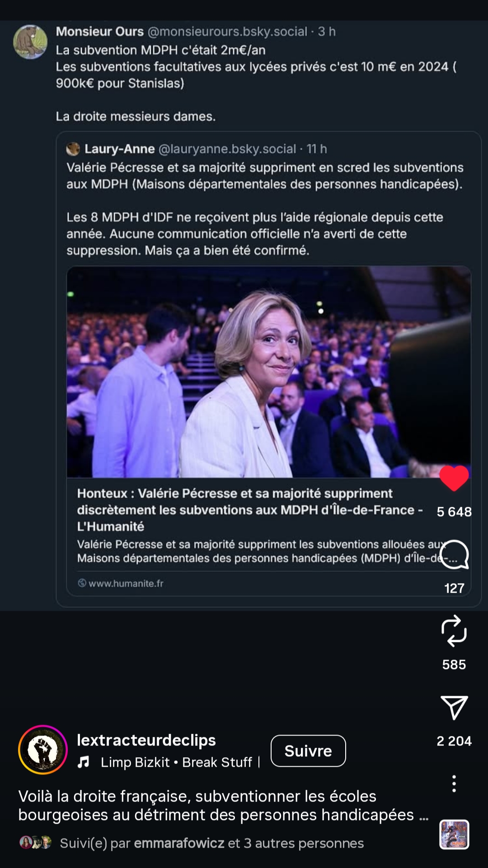Tap the like count 5 648

(454, 512)
